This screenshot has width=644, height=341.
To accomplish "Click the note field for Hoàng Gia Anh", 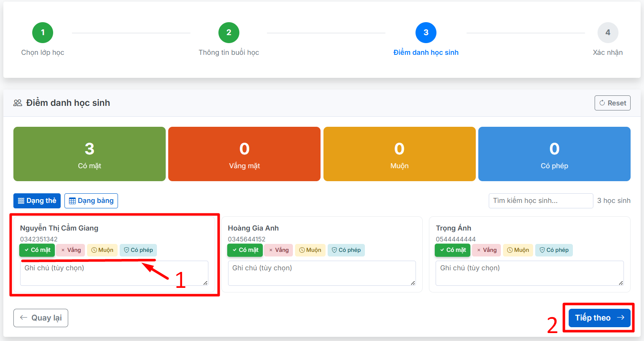I will tap(321, 273).
